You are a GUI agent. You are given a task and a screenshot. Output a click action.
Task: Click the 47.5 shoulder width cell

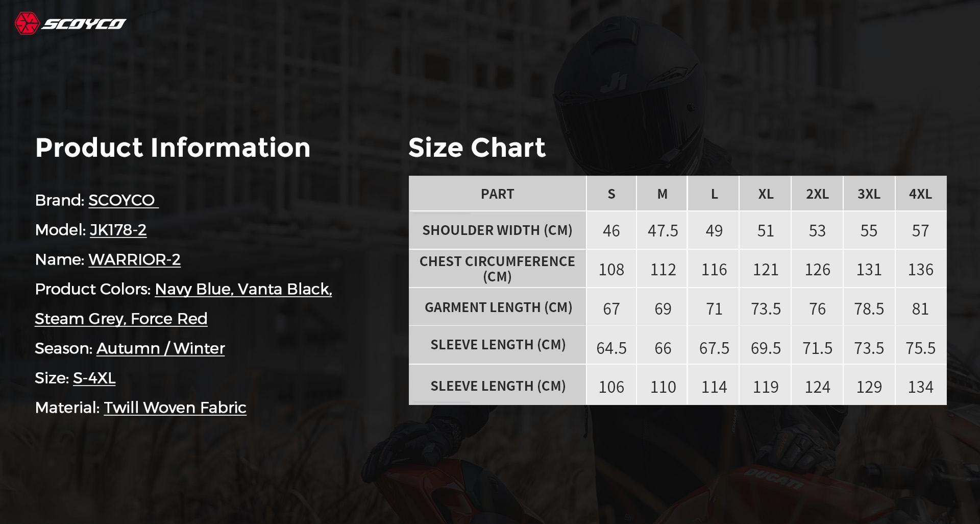pyautogui.click(x=663, y=231)
